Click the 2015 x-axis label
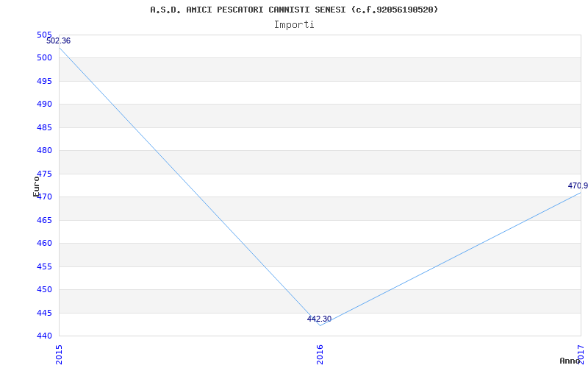 pos(59,355)
